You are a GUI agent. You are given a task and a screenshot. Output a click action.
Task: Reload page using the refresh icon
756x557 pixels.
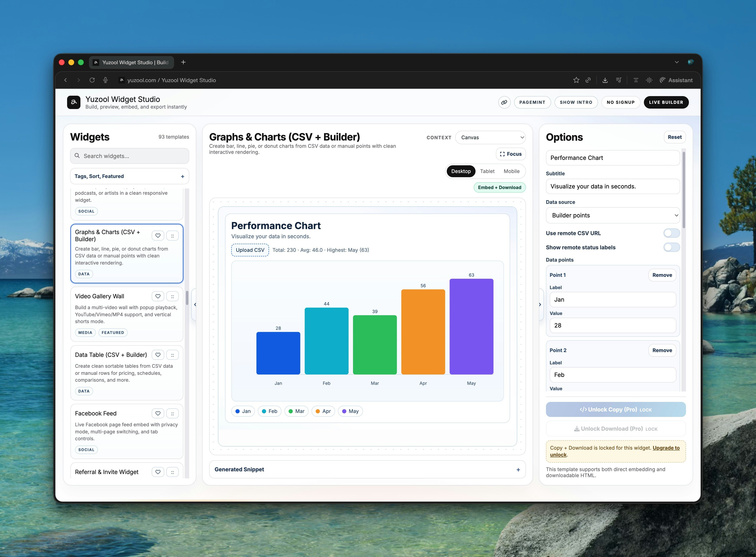tap(92, 80)
